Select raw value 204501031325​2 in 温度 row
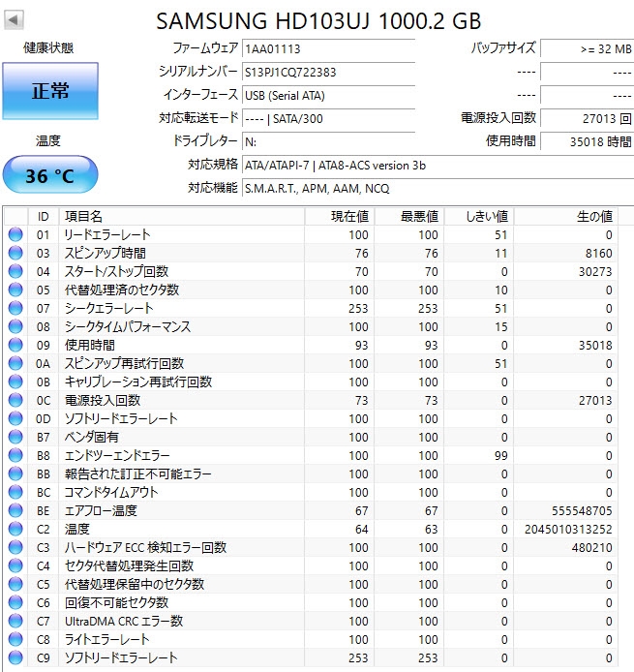This screenshot has width=634, height=672. coord(568,530)
